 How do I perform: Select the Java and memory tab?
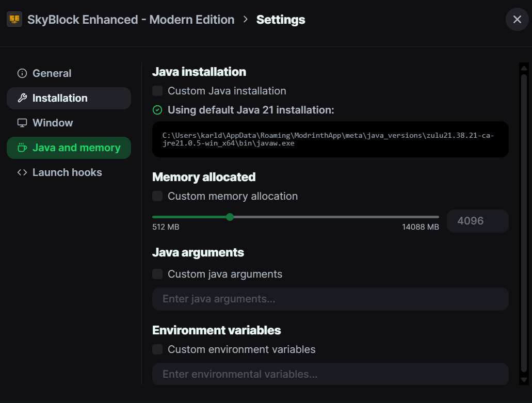coord(69,148)
